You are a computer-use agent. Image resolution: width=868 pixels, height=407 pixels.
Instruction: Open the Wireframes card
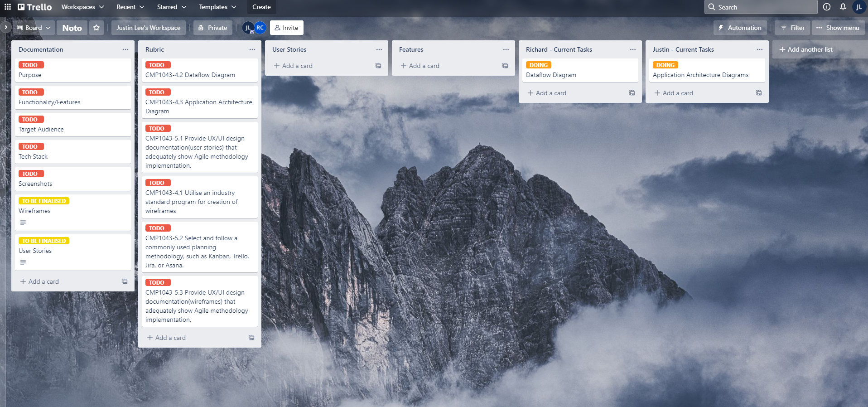click(x=73, y=213)
